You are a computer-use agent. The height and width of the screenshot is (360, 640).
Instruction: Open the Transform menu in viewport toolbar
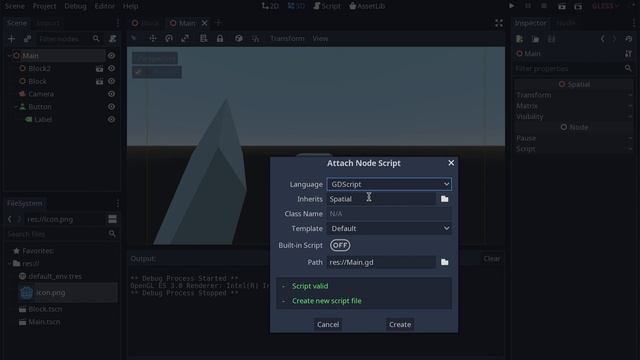point(287,38)
